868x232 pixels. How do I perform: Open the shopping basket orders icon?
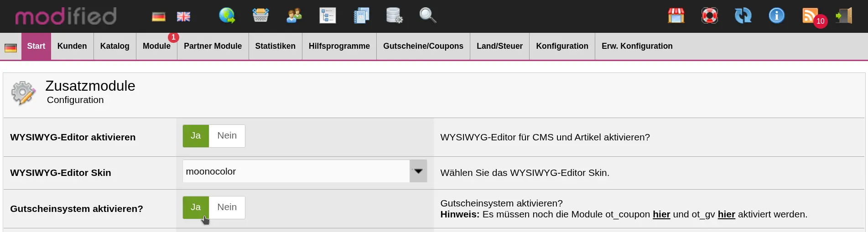tap(260, 15)
